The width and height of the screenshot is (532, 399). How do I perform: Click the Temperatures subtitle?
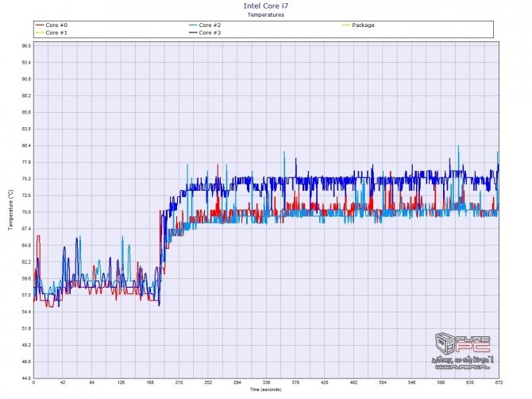tap(266, 14)
